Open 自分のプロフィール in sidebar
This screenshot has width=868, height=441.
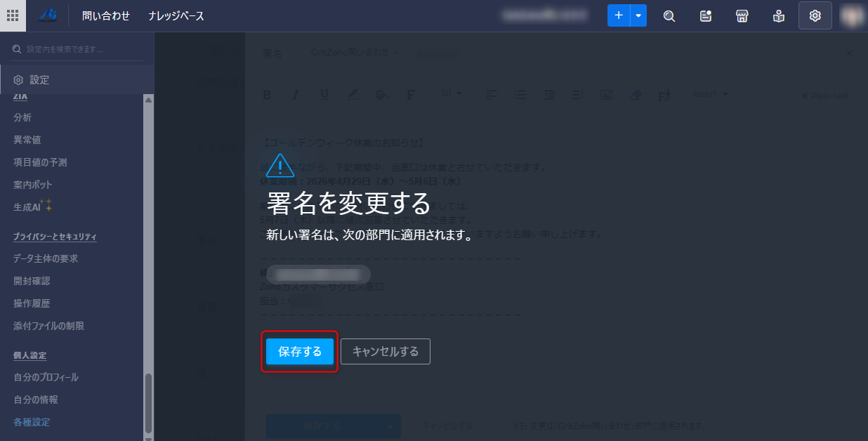point(46,377)
